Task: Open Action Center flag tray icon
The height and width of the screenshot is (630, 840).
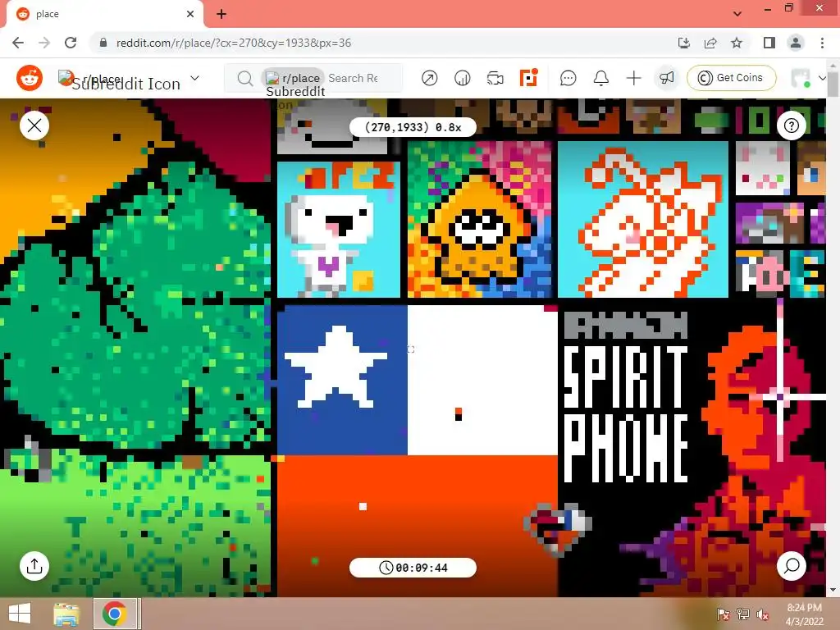Action: pyautogui.click(x=724, y=615)
